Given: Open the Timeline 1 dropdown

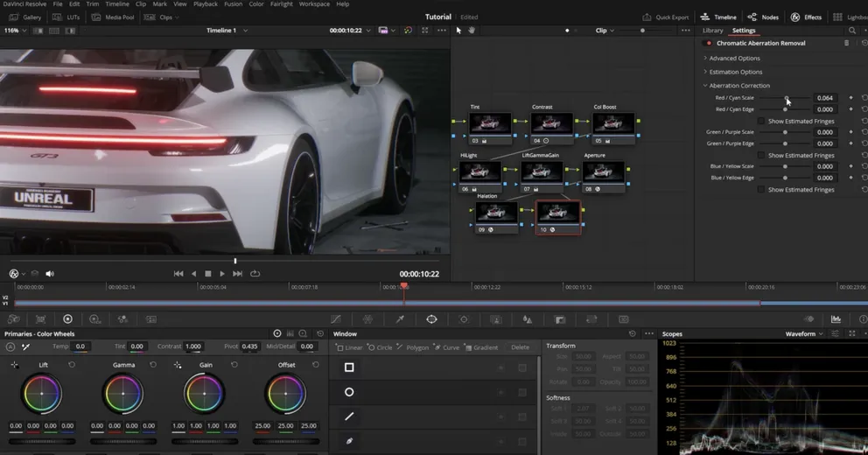Looking at the screenshot, I should 227,31.
